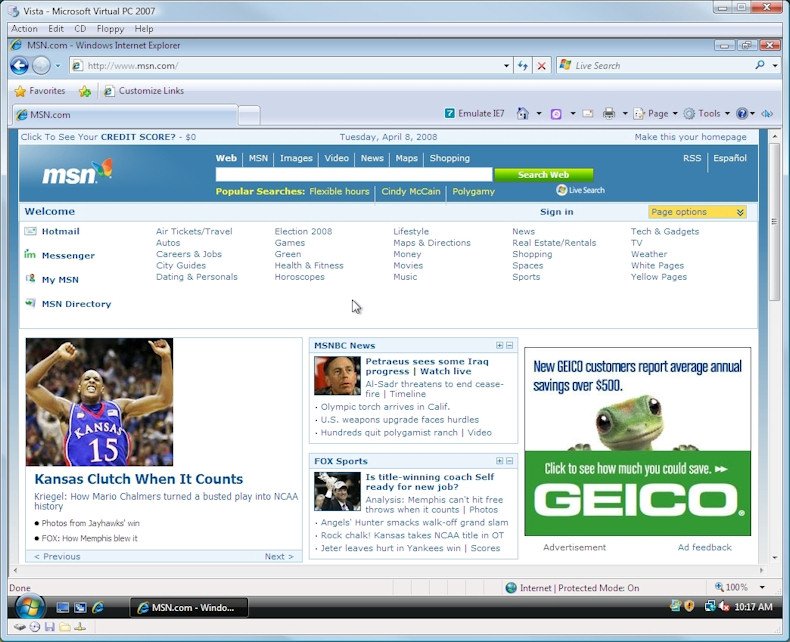Expand MSNBC News module with plus box
This screenshot has width=790, height=642.
(499, 345)
